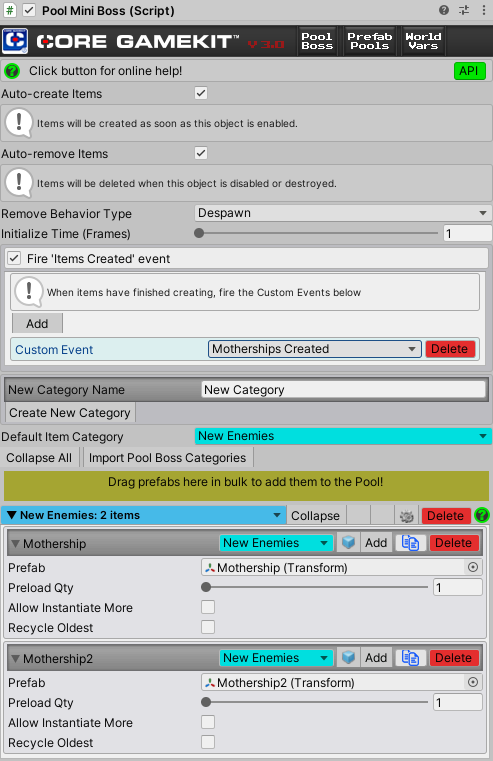Click the gear icon in New Enemies row
This screenshot has width=493, height=761.
coord(407,516)
